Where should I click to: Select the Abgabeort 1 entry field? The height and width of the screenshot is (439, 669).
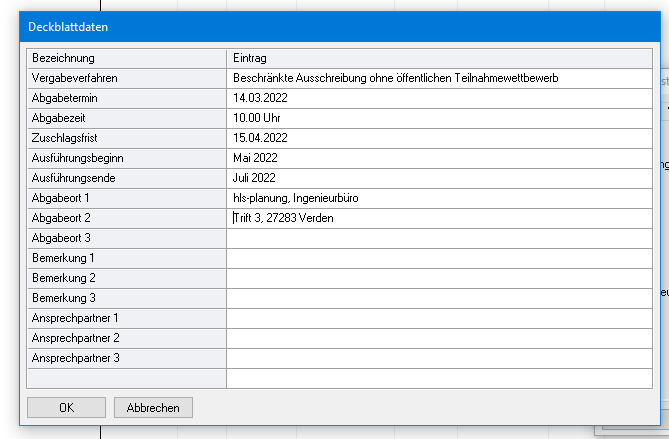click(x=438, y=198)
